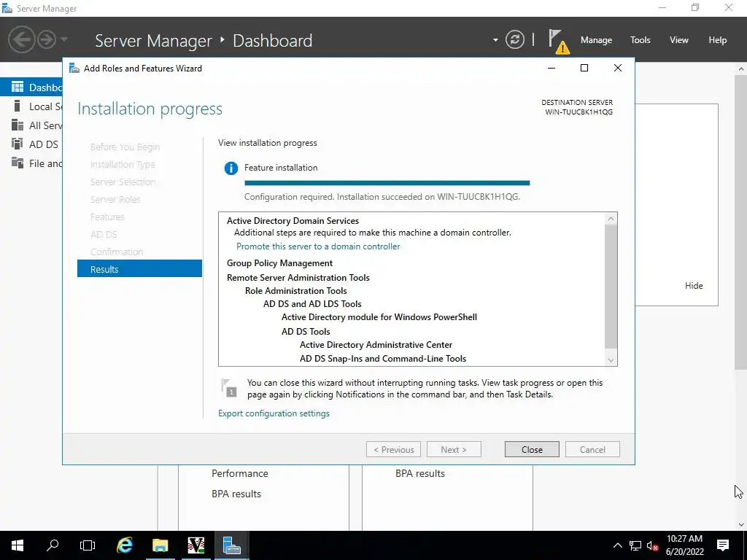Select Local Server in the sidebar
747x560 pixels.
tap(31, 106)
